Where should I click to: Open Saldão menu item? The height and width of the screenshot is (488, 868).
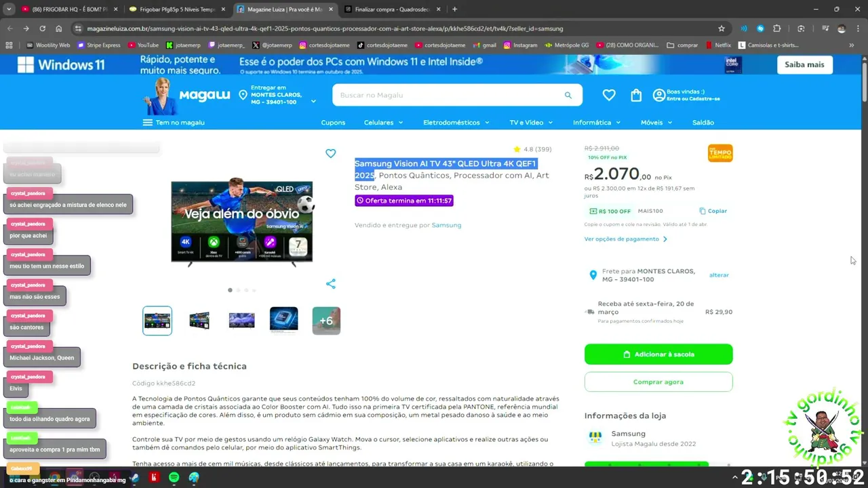[x=703, y=123]
